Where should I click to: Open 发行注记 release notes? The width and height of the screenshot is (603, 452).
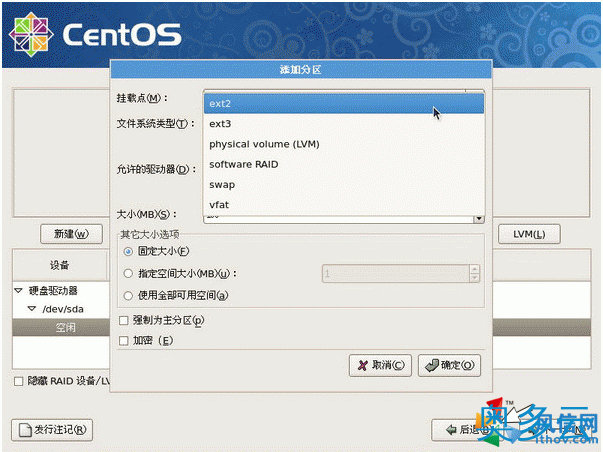(52, 430)
